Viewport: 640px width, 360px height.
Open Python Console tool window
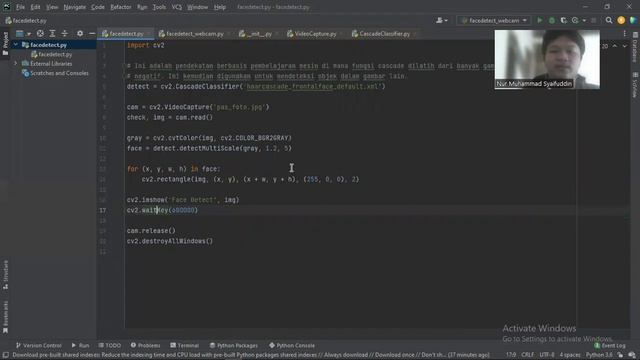[292, 345]
